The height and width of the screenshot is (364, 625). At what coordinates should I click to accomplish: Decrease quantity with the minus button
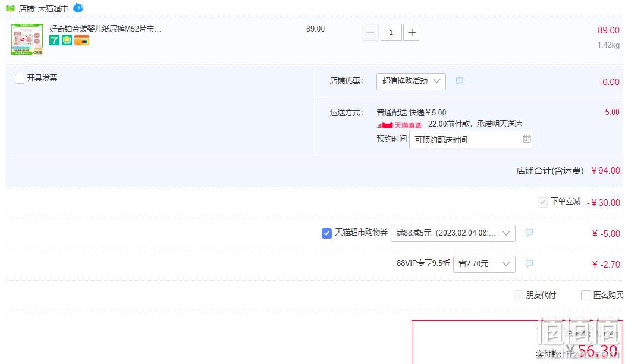tap(370, 32)
